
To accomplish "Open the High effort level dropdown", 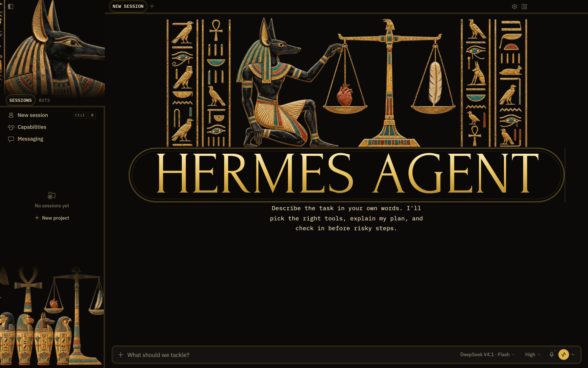I will pos(533,355).
